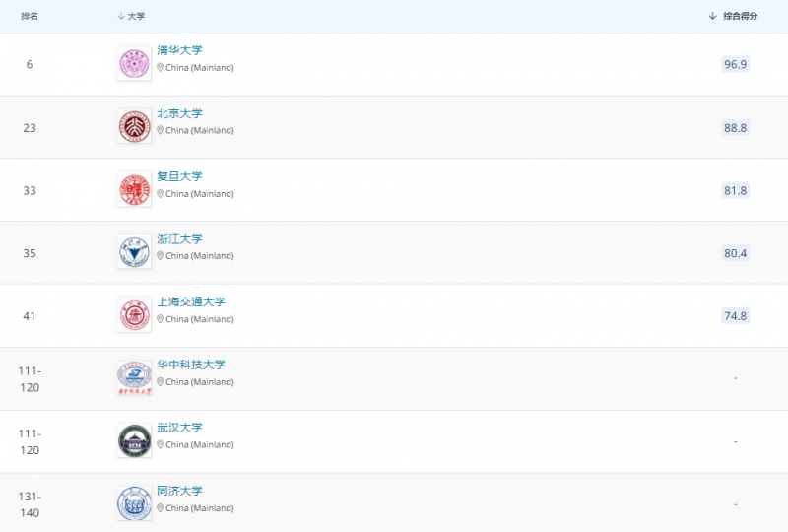This screenshot has width=788, height=532.
Task: Click the 复旦大学 logo
Action: [134, 189]
